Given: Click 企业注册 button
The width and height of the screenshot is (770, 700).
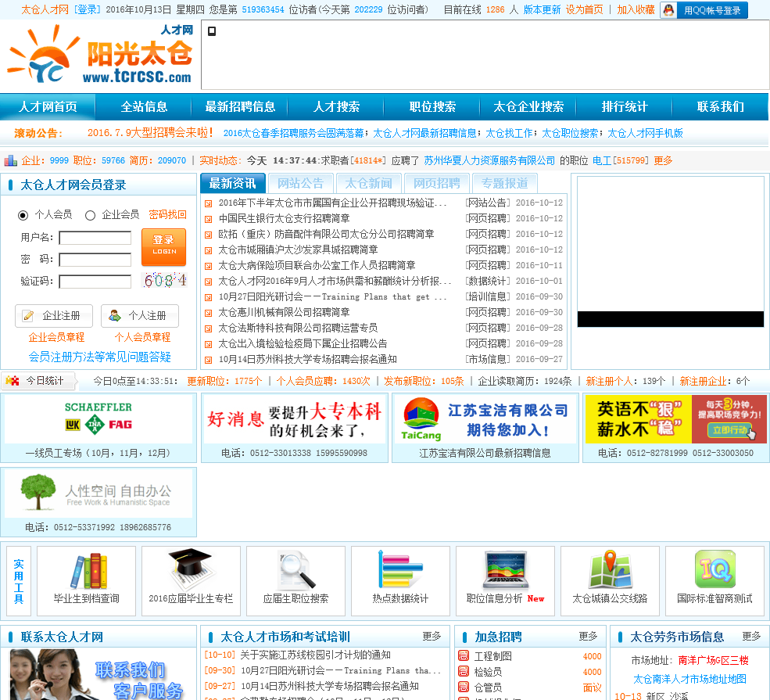Looking at the screenshot, I should pos(54,316).
